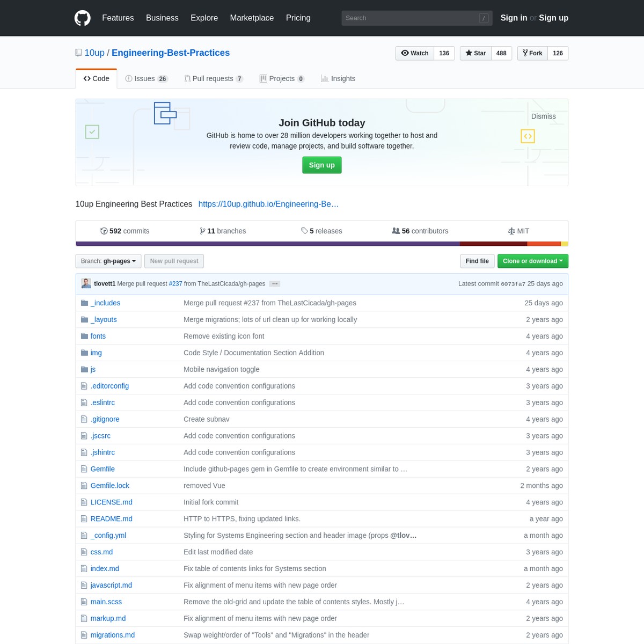Click the js folder icon
This screenshot has height=644, width=644.
pyautogui.click(x=84, y=369)
